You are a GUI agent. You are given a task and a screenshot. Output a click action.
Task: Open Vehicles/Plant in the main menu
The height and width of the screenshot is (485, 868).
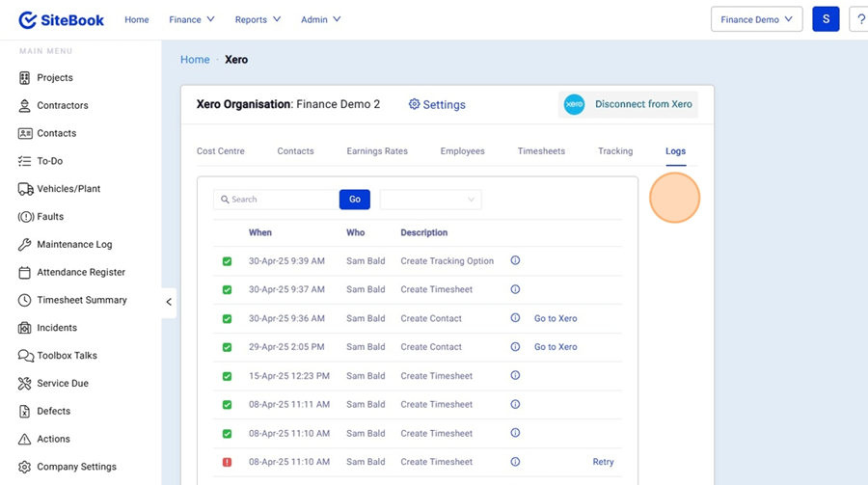point(68,189)
